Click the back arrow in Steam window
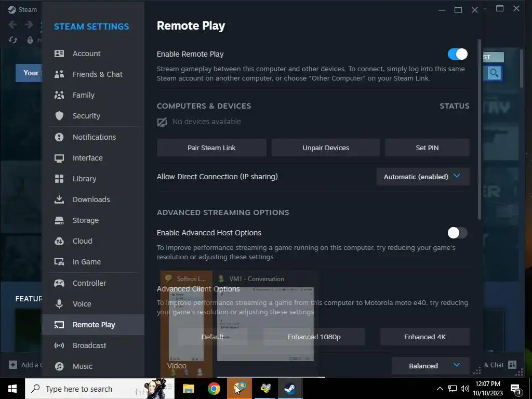Screen dimensions: 532x399 [x=12, y=24]
